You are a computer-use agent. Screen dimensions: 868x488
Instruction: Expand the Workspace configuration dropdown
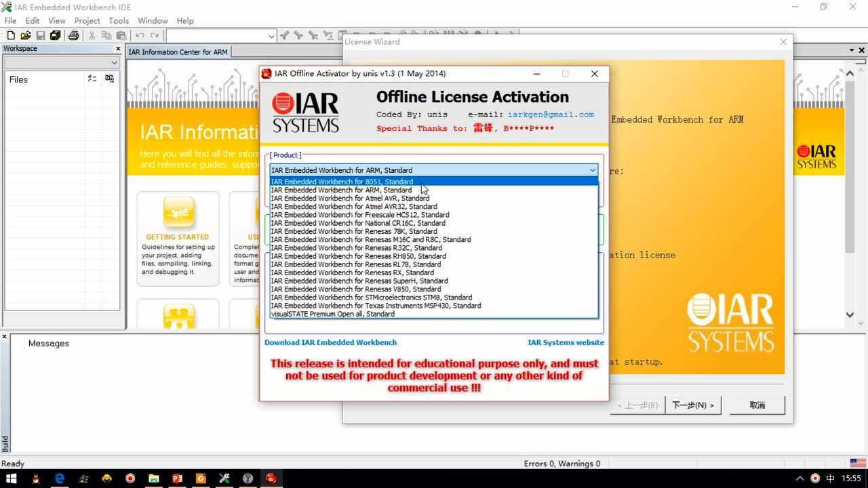[x=113, y=62]
